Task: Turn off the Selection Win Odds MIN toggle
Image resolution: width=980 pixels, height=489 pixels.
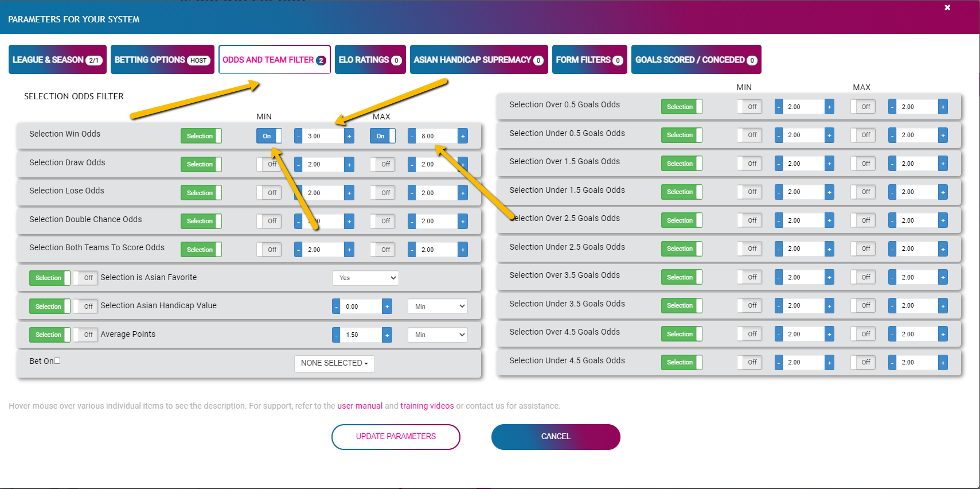Action: click(269, 136)
